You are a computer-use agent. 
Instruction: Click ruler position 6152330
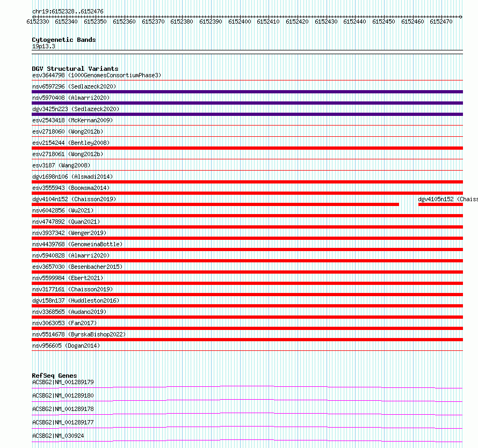pyautogui.click(x=38, y=21)
